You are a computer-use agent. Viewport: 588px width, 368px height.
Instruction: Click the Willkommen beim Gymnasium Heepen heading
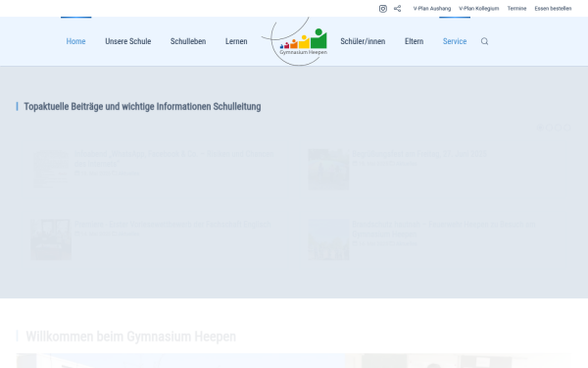coord(131,337)
